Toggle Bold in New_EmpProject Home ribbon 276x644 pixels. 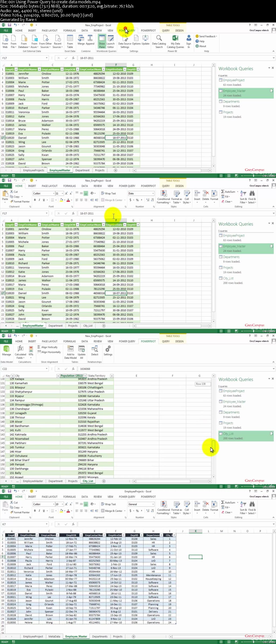pyautogui.click(x=35, y=200)
